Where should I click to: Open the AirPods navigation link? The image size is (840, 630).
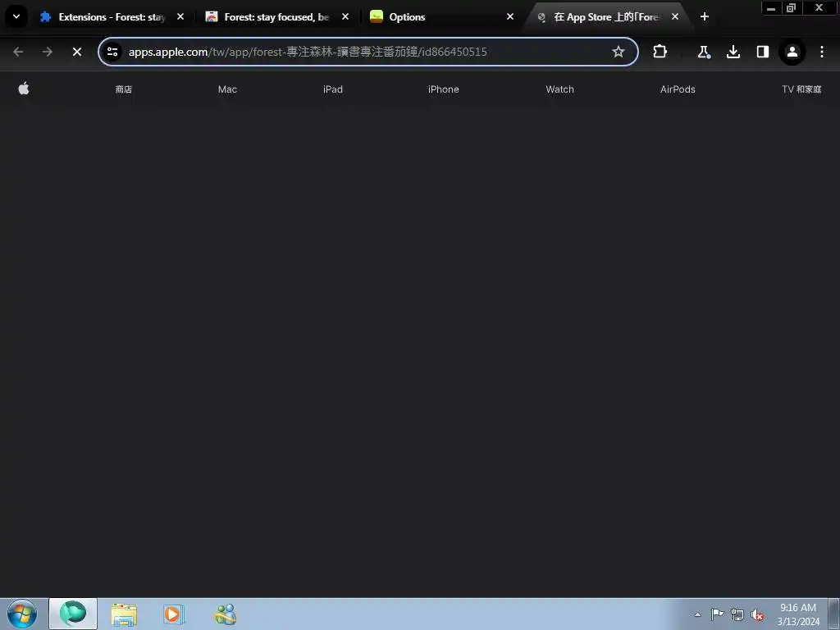click(x=678, y=89)
